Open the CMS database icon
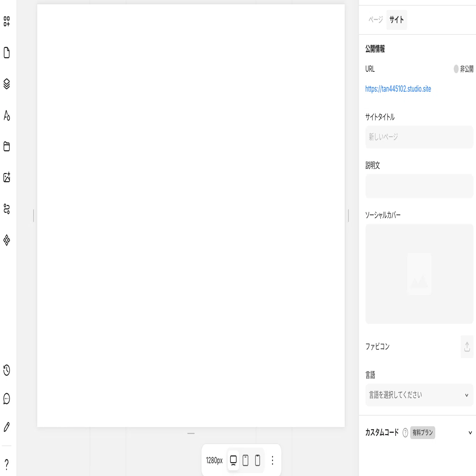Viewport: 476px width, 476px height. [7, 146]
